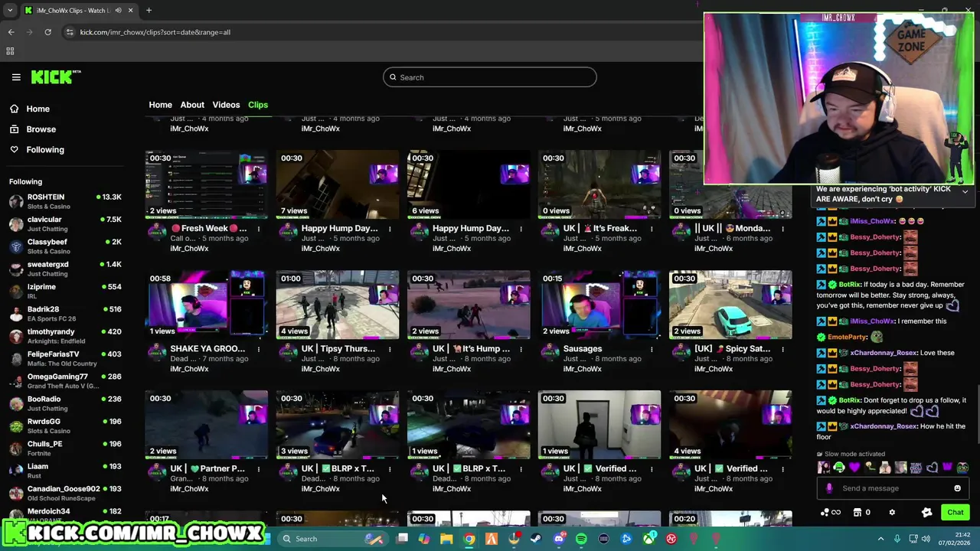Play the Spicy Sat clip thumbnail
Viewport: 980px width, 551px height.
tap(730, 305)
